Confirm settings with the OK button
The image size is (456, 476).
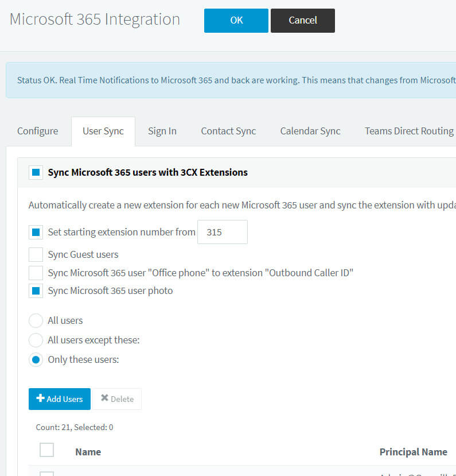[x=236, y=20]
